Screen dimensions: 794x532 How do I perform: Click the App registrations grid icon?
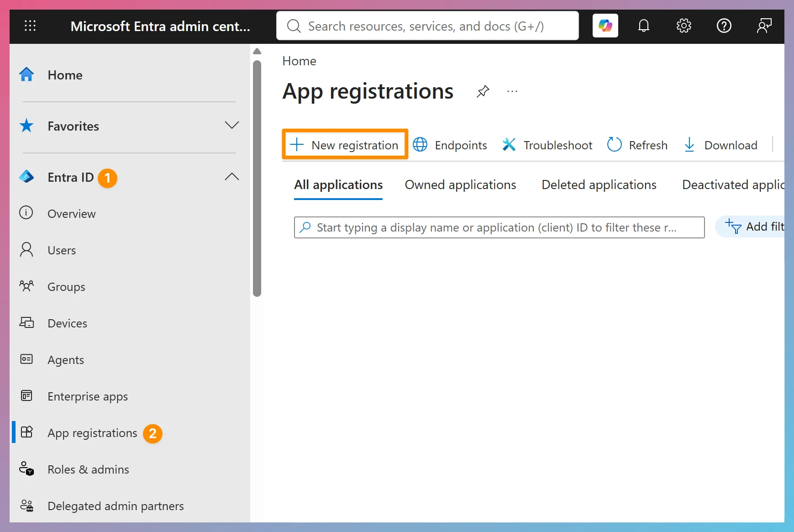click(x=27, y=432)
